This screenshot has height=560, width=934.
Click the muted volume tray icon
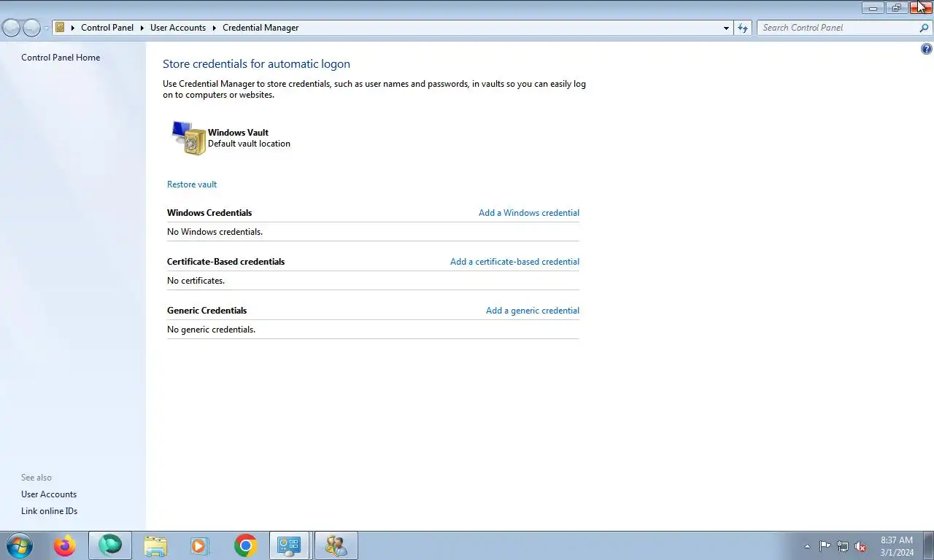(x=860, y=546)
